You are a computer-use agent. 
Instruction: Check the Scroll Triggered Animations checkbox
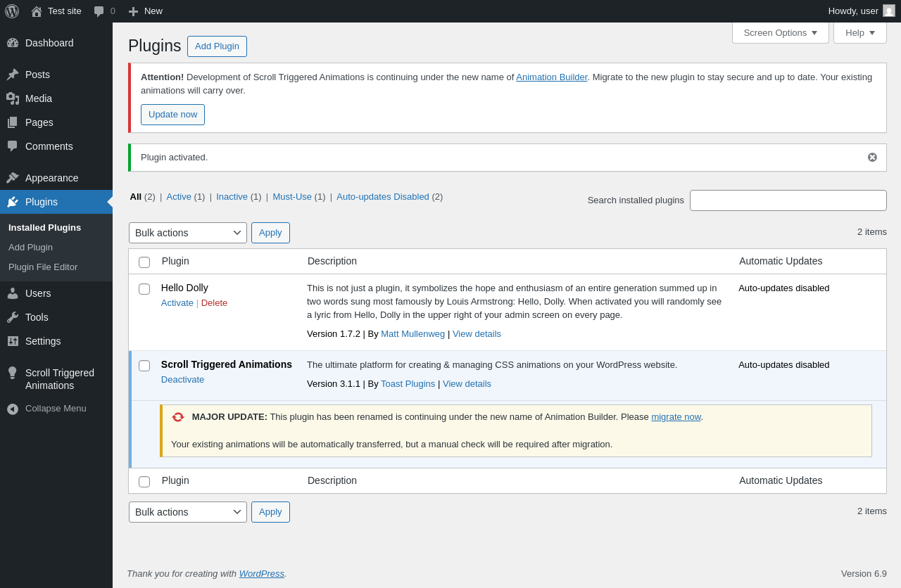click(144, 366)
